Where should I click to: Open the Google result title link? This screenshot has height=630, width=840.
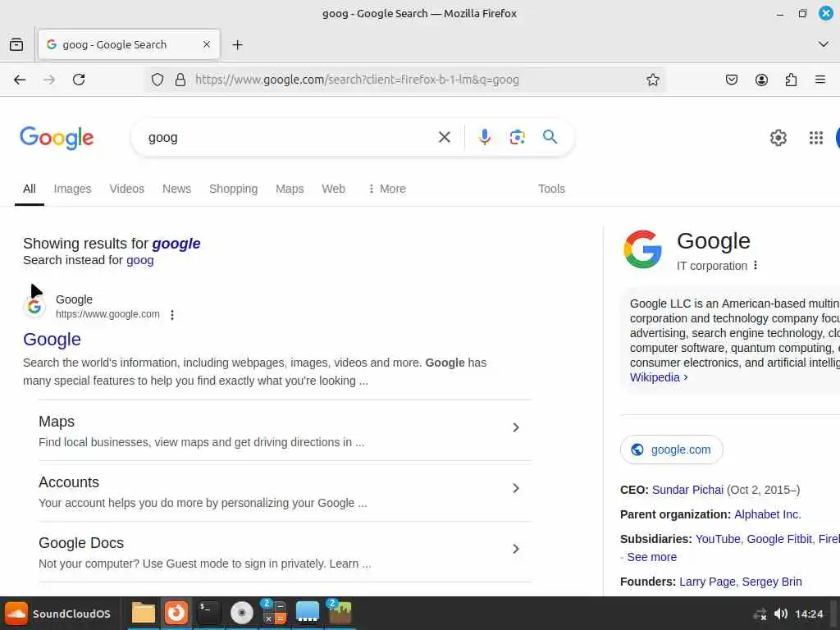[52, 340]
